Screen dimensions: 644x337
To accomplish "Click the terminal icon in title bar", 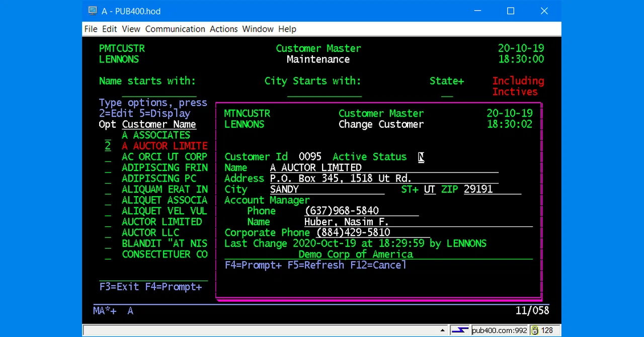I will coord(93,11).
